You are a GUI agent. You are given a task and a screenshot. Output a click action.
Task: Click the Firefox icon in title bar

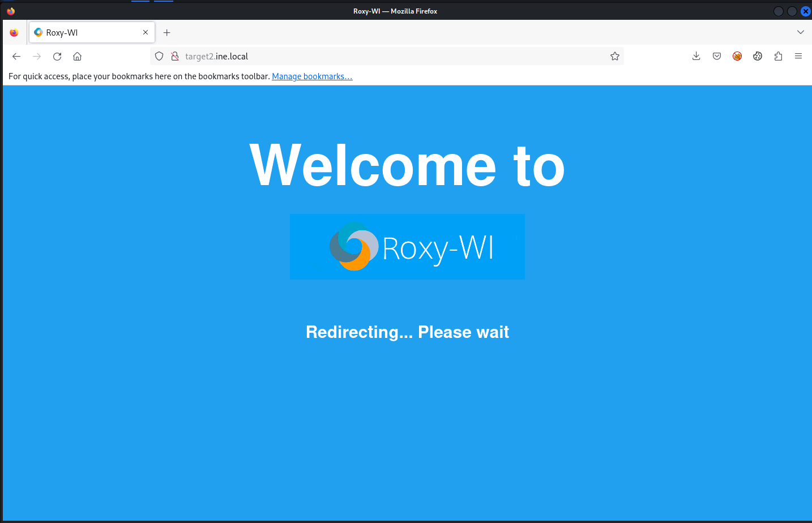11,11
